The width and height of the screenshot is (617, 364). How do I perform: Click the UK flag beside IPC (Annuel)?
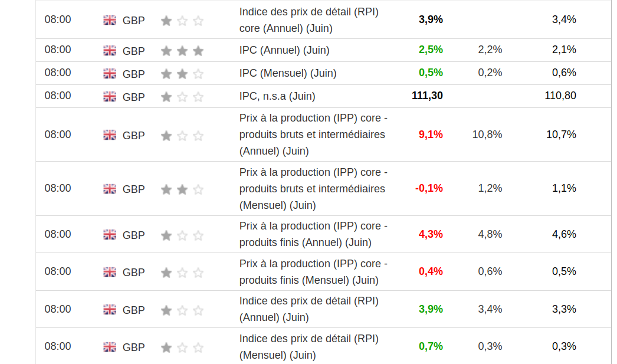click(x=110, y=51)
